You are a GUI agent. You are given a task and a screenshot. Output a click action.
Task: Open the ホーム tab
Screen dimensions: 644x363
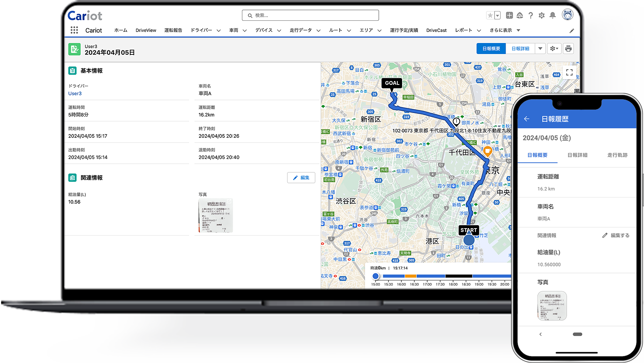coord(121,30)
